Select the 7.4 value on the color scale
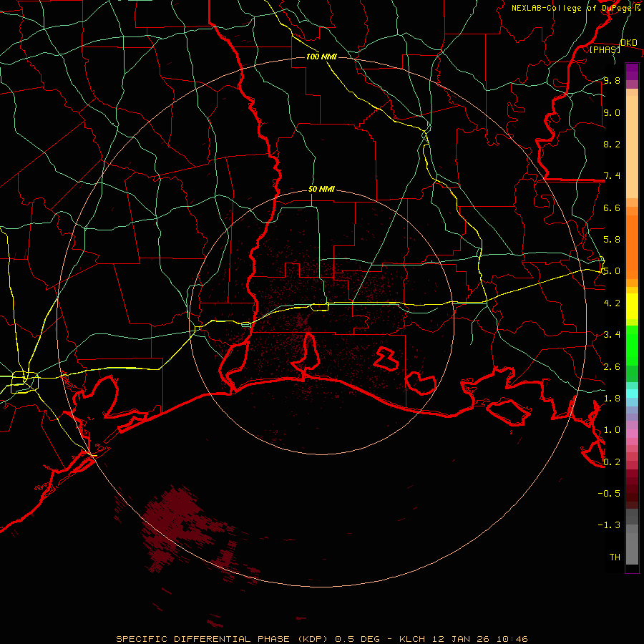Image resolution: width=644 pixels, height=644 pixels. coord(612,176)
